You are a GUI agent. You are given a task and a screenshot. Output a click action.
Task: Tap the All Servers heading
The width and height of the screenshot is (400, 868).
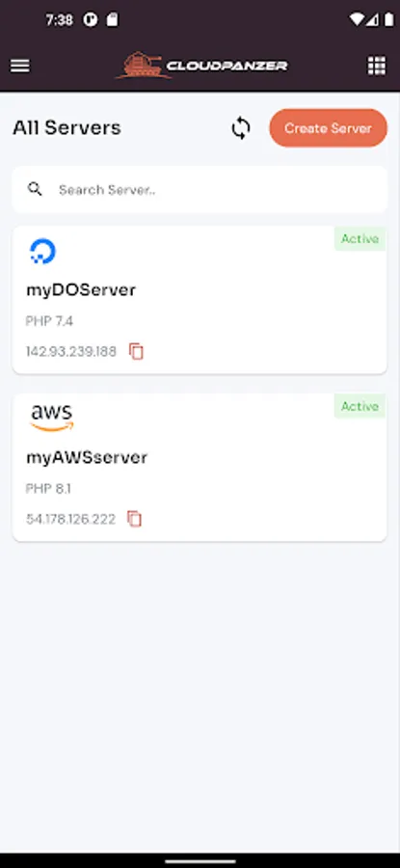pyautogui.click(x=67, y=128)
